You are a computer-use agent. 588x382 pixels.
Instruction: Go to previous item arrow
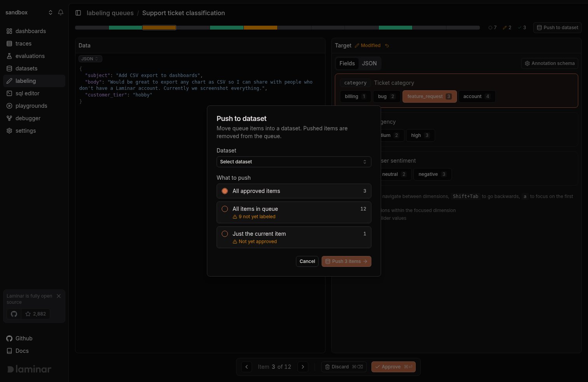pos(247,367)
